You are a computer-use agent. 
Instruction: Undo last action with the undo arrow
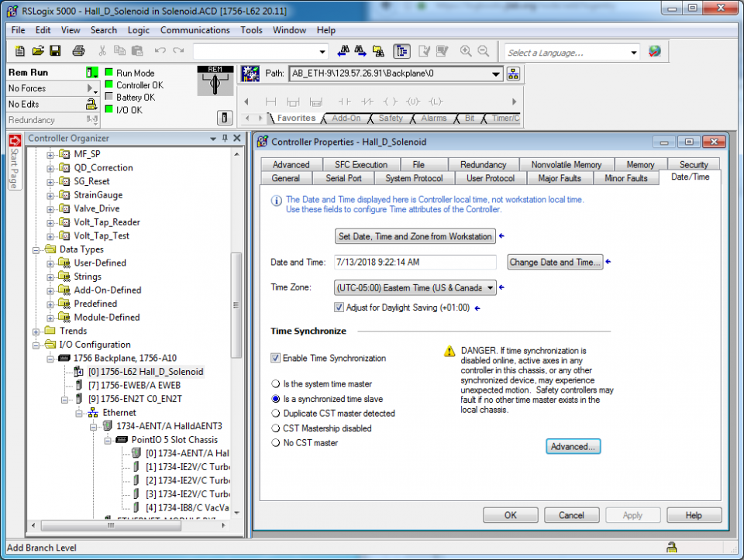tap(160, 51)
